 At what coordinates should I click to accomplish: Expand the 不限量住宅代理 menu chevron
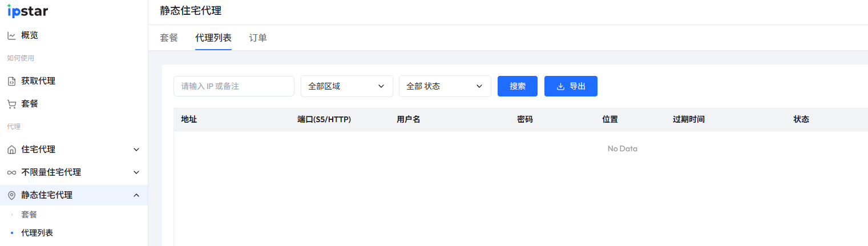[136, 172]
